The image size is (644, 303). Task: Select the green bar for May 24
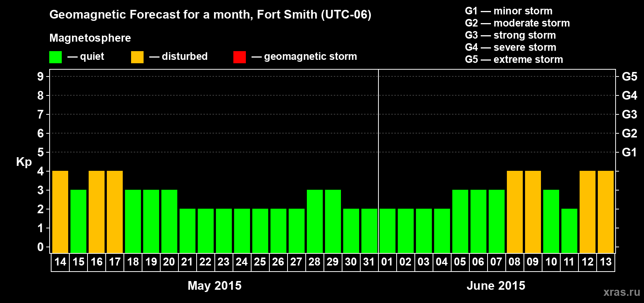point(242,231)
